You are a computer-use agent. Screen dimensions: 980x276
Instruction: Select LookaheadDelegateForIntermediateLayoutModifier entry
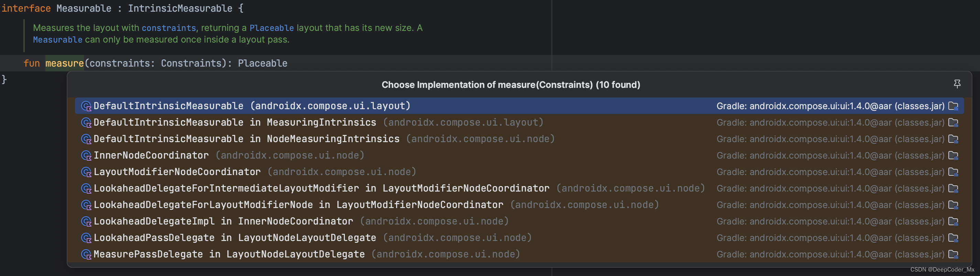(x=519, y=188)
